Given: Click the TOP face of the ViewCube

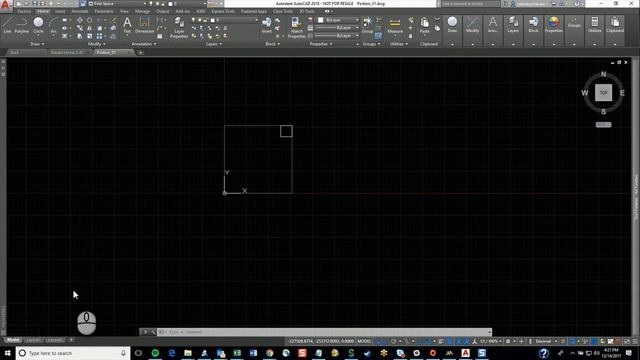Looking at the screenshot, I should point(604,93).
